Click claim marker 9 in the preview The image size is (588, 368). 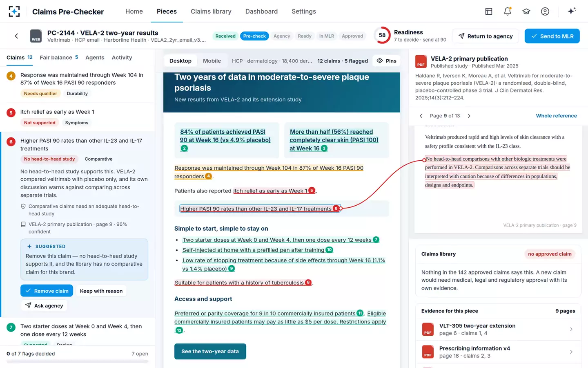point(232,268)
